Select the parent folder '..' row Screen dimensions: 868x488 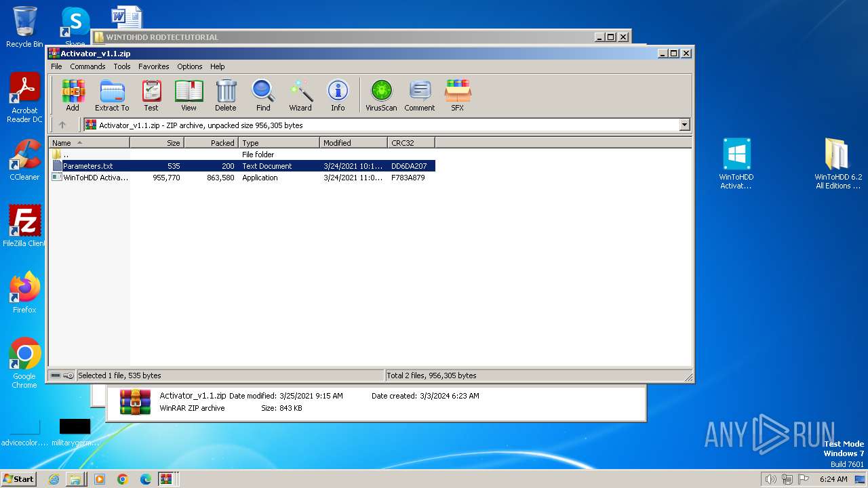click(x=242, y=155)
